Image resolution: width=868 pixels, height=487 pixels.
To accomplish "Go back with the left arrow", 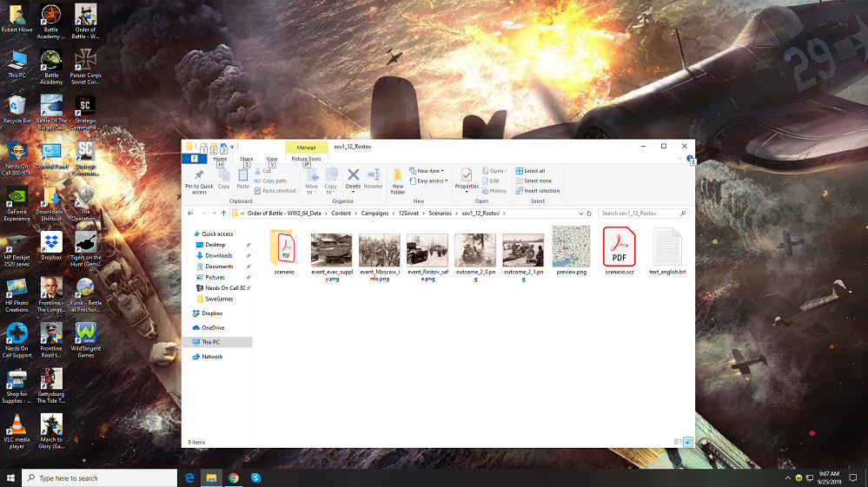I will [190, 214].
